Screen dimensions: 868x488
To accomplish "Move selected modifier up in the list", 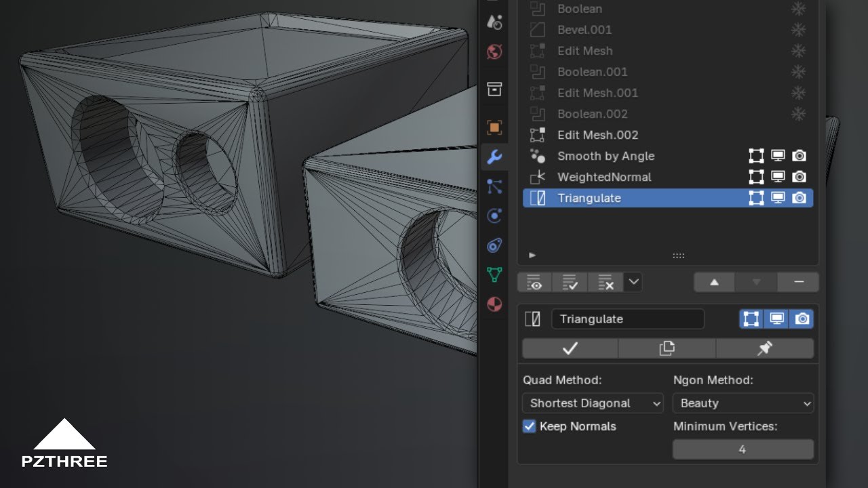I will 714,283.
